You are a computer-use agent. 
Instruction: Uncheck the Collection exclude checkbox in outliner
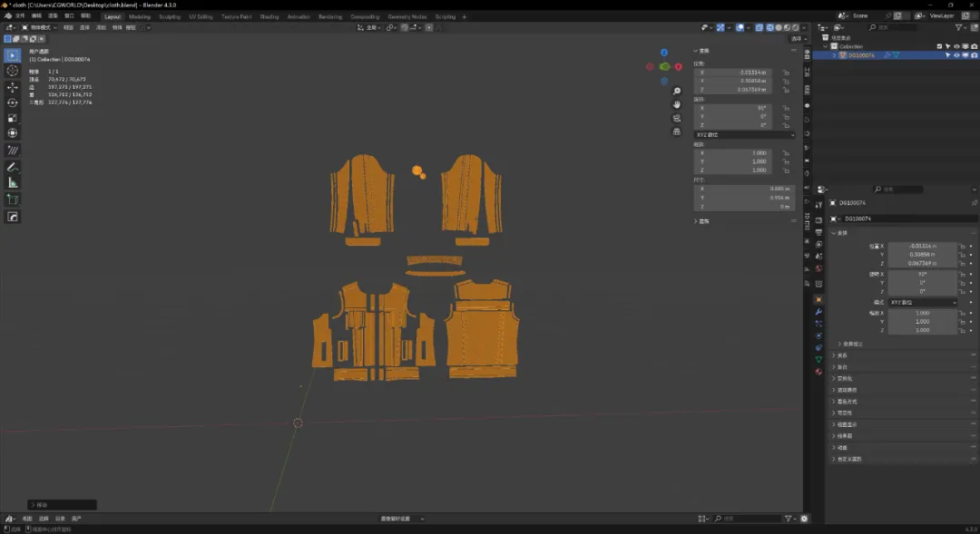939,46
